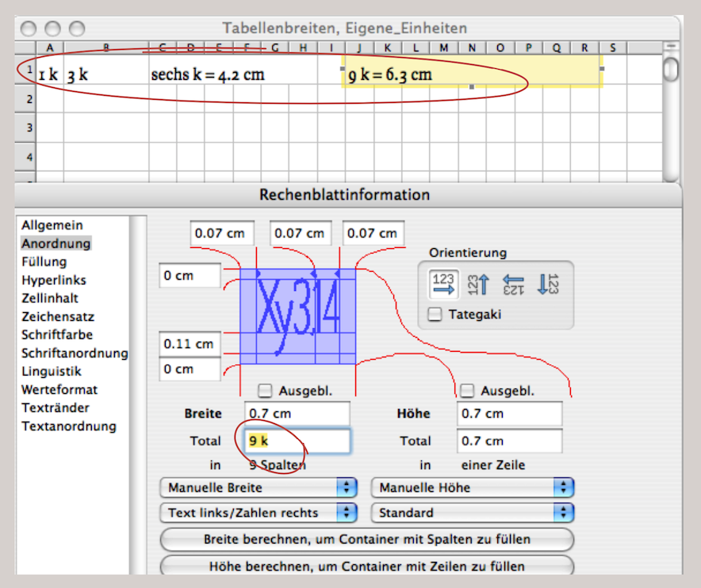Open the Manuelle Breite dropdown
This screenshot has width=701, height=588.
(258, 487)
